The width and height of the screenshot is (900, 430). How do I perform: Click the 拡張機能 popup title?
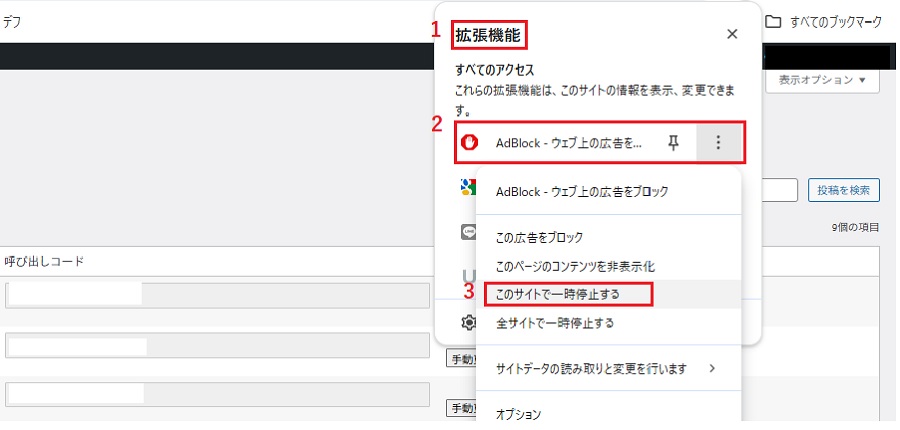488,36
